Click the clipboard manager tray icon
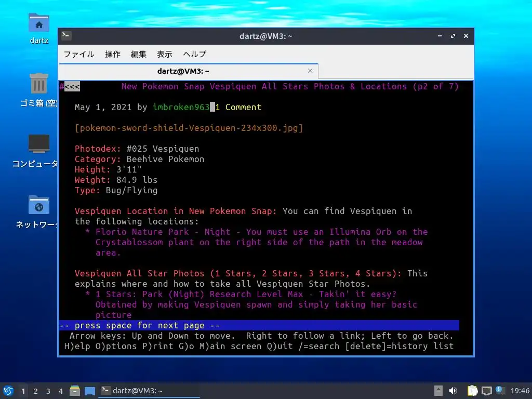 click(472, 391)
